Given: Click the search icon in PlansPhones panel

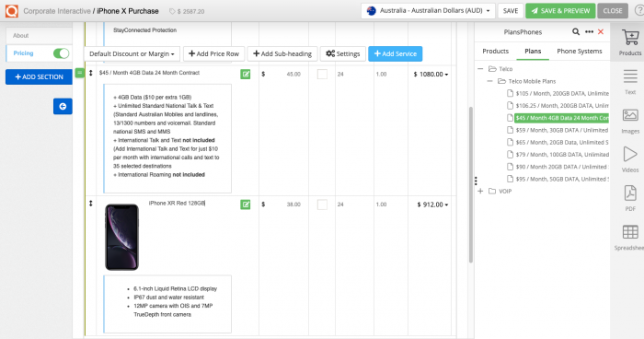Looking at the screenshot, I should coord(576,31).
